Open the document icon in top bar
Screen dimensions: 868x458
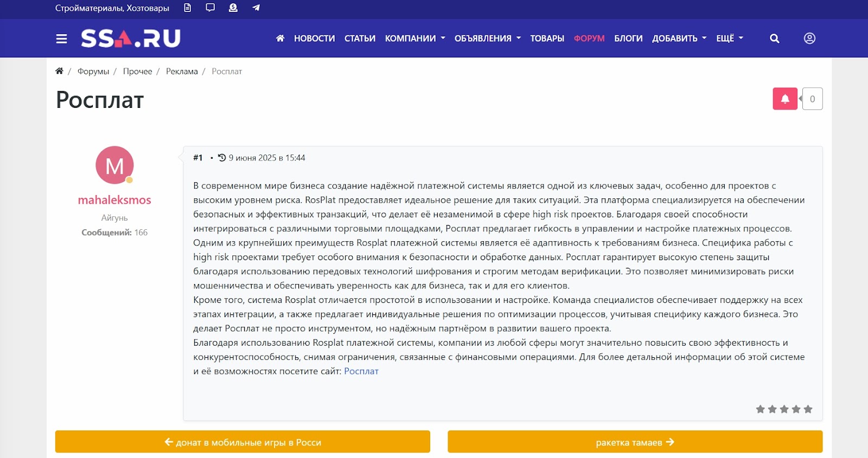pos(188,8)
